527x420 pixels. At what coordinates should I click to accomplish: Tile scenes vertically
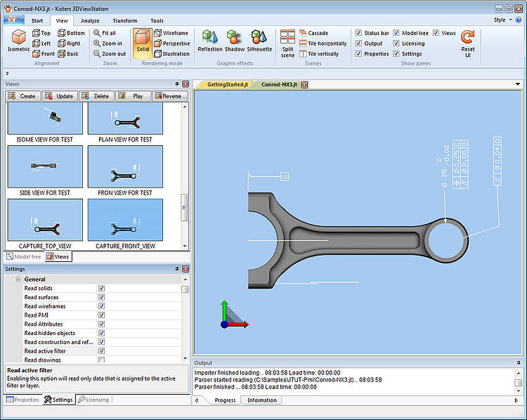tap(319, 54)
